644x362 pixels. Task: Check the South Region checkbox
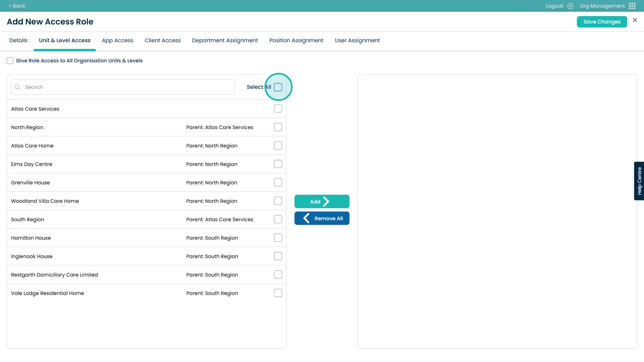(x=278, y=219)
